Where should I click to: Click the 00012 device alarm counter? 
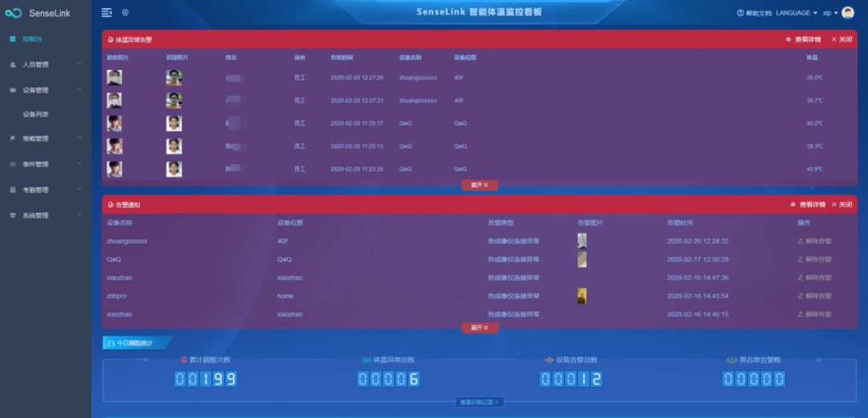[571, 379]
